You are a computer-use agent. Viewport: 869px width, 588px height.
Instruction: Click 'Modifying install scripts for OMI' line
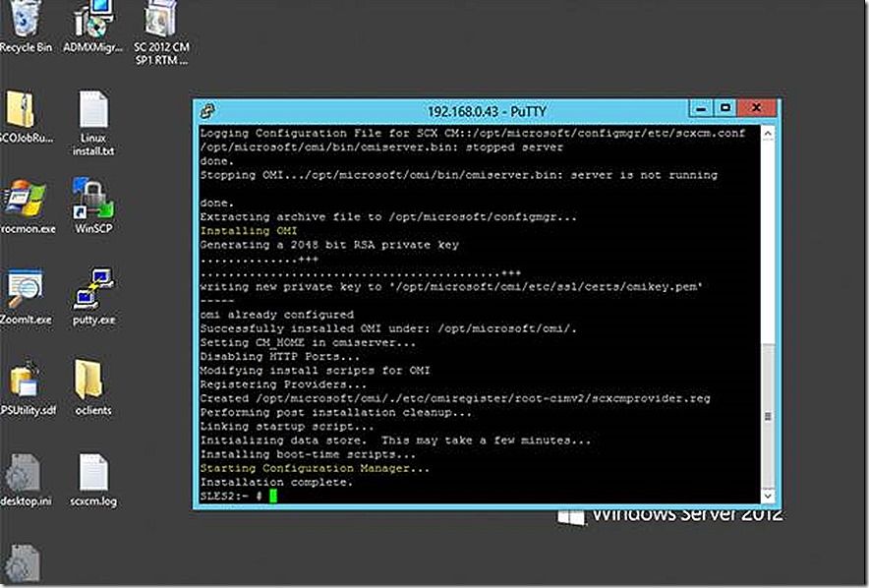pos(315,370)
